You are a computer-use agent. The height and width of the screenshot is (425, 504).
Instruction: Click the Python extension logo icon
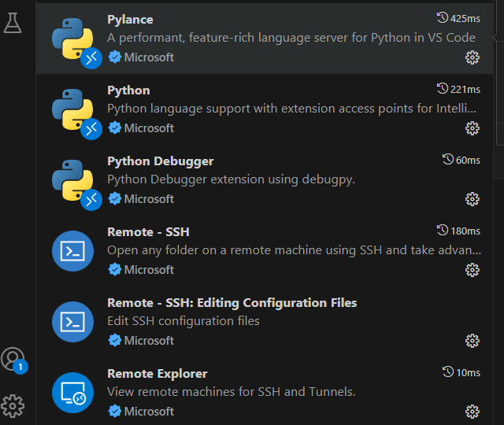(x=72, y=109)
